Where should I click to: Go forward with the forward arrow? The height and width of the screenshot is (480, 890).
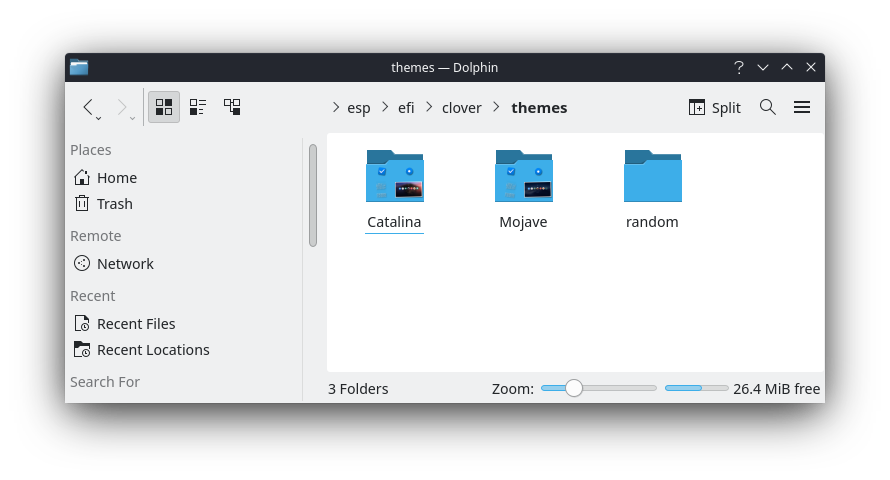[121, 107]
